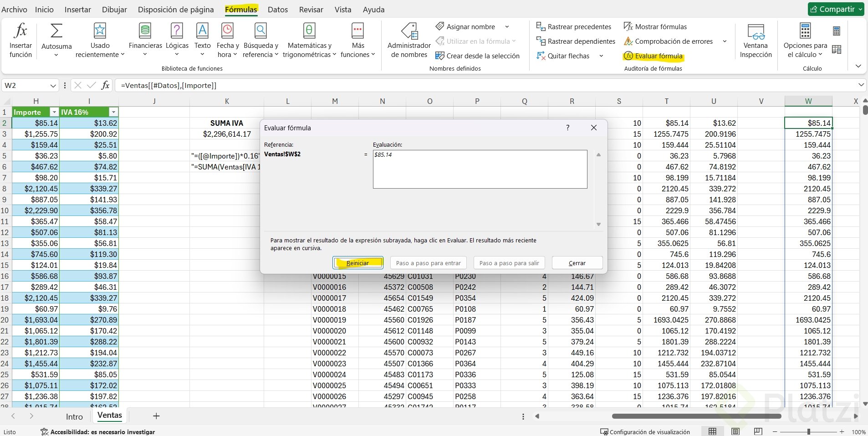The image size is (868, 436).
Task: Open the Importe column filter dropdown
Action: coord(54,112)
